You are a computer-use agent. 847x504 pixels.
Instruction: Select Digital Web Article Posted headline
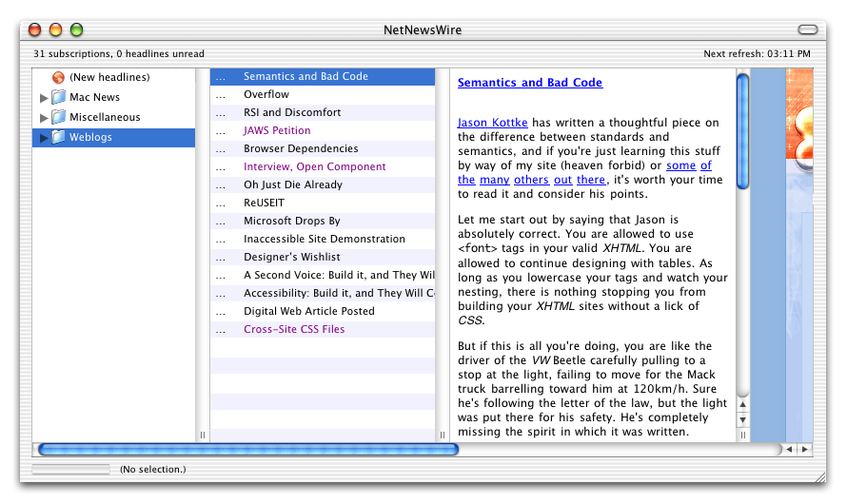click(x=323, y=311)
